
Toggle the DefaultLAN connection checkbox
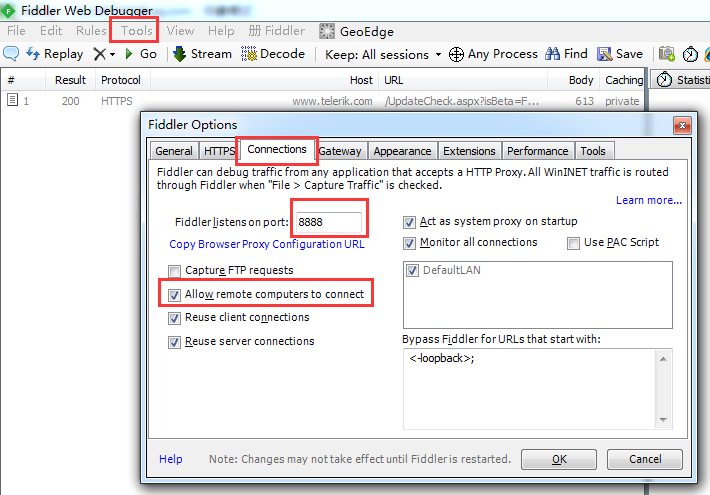point(412,270)
